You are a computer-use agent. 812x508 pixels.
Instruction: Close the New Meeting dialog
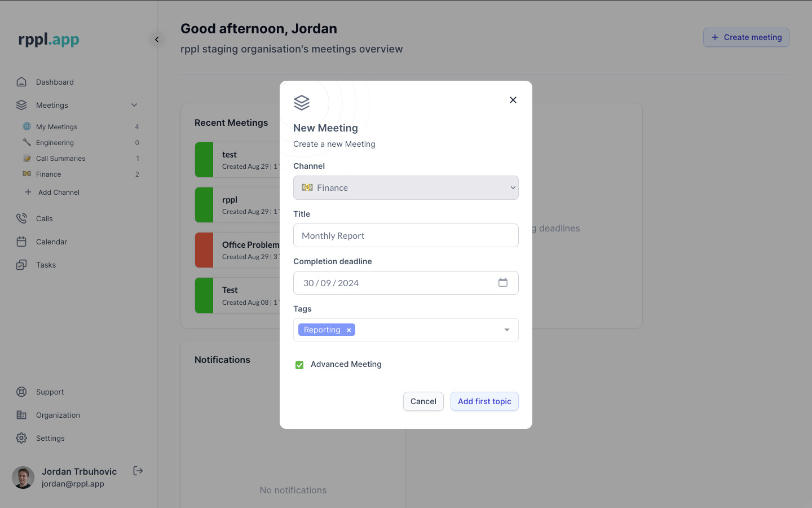513,100
